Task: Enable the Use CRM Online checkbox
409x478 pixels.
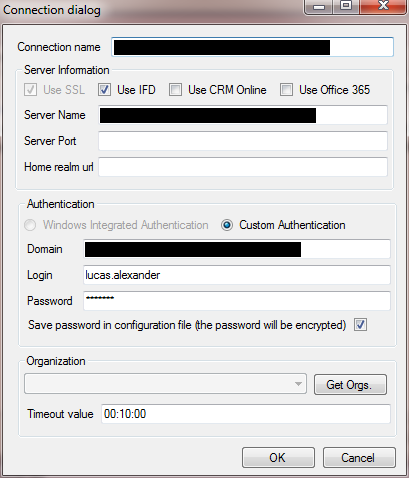Action: pyautogui.click(x=175, y=90)
